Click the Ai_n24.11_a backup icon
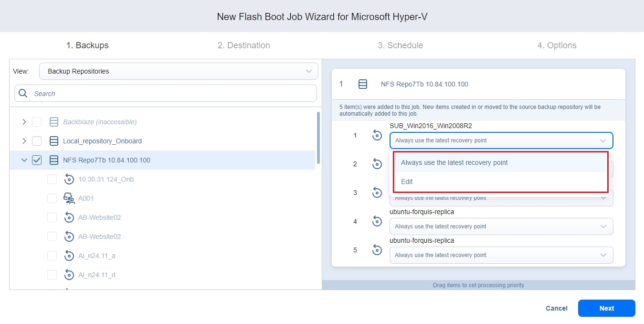Image resolution: width=644 pixels, height=324 pixels. pos(69,256)
